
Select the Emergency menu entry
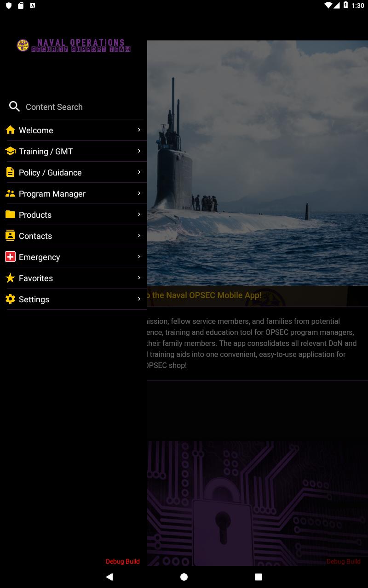[x=74, y=257]
